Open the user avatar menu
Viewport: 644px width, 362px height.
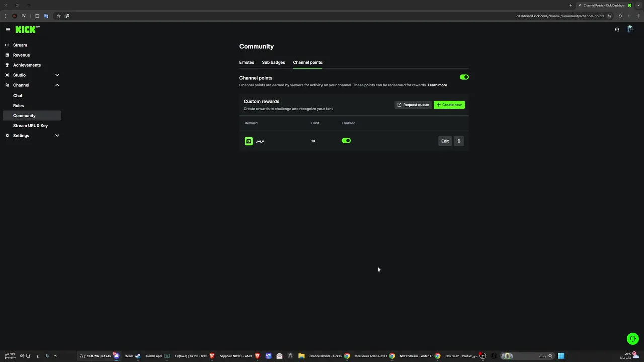coord(630,30)
